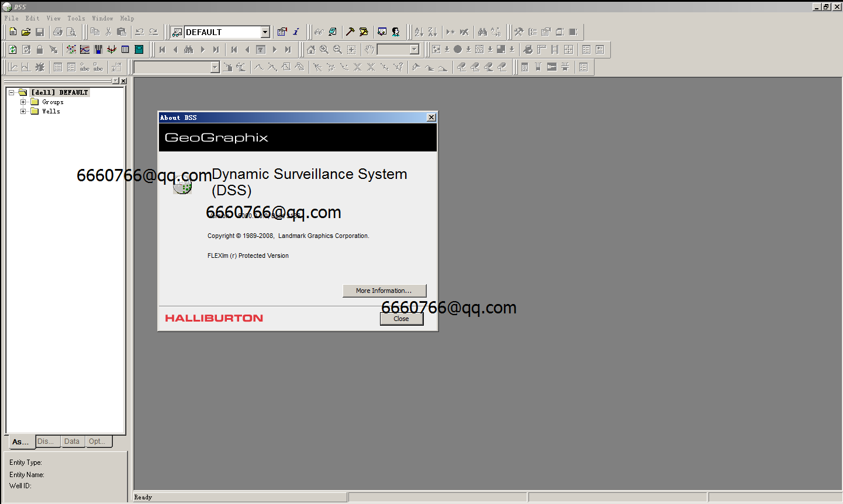This screenshot has width=843, height=504.
Task: Click the Cut scissors icon
Action: pyautogui.click(x=108, y=32)
